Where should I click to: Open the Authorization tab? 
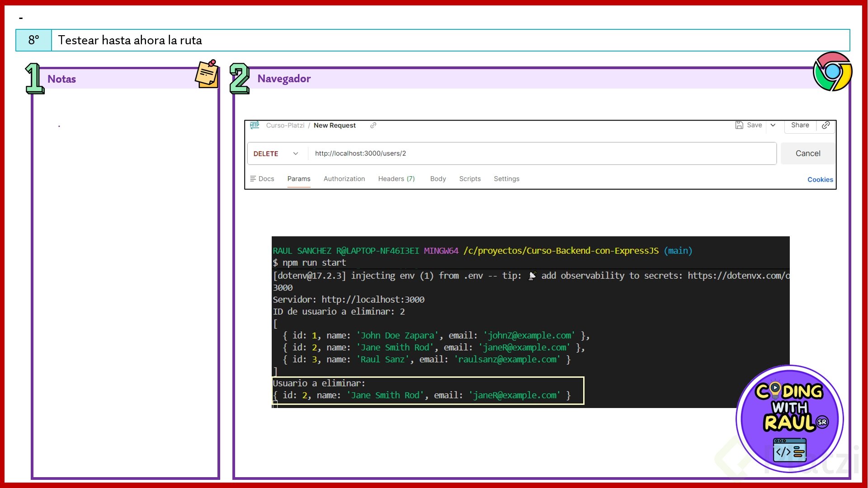coord(344,179)
